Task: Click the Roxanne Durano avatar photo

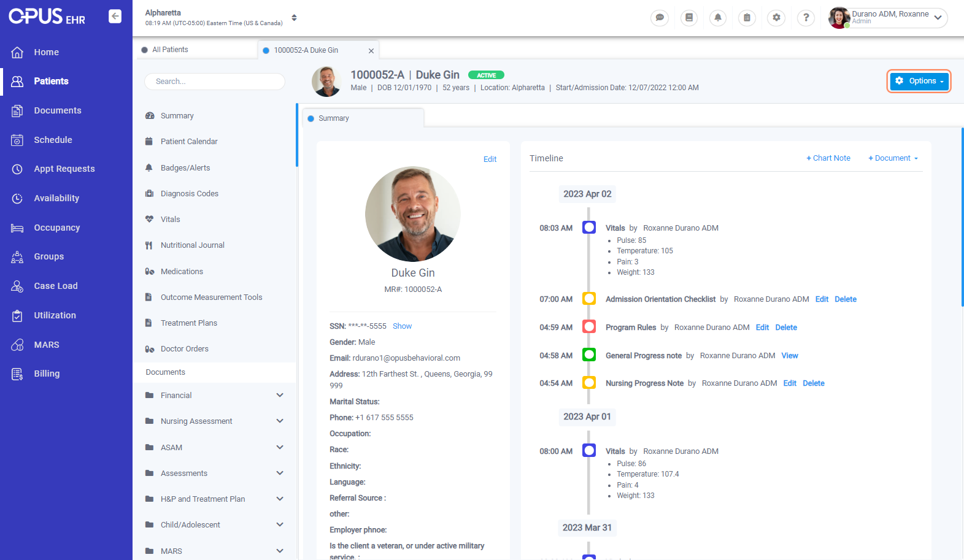Action: point(839,18)
